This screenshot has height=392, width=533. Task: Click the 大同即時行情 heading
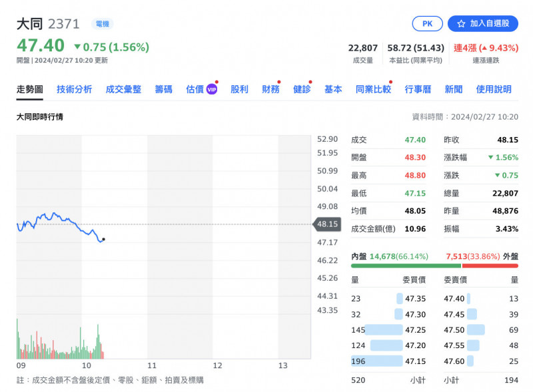point(40,117)
